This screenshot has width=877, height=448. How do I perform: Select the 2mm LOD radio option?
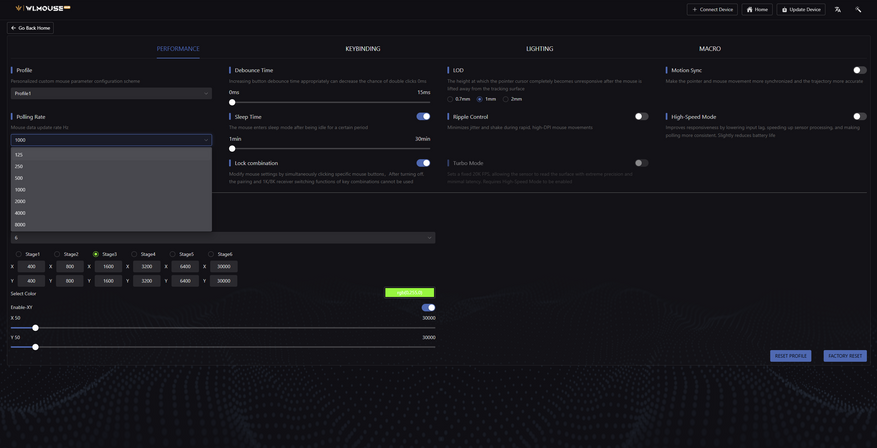pos(513,99)
